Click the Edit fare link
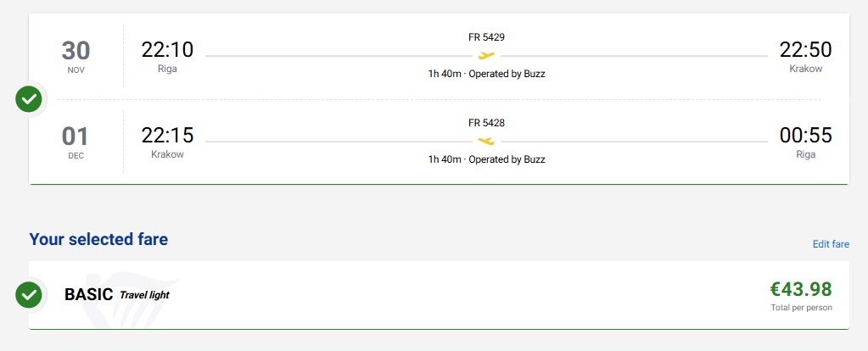Screen dimensions: 868x351 coord(831,244)
